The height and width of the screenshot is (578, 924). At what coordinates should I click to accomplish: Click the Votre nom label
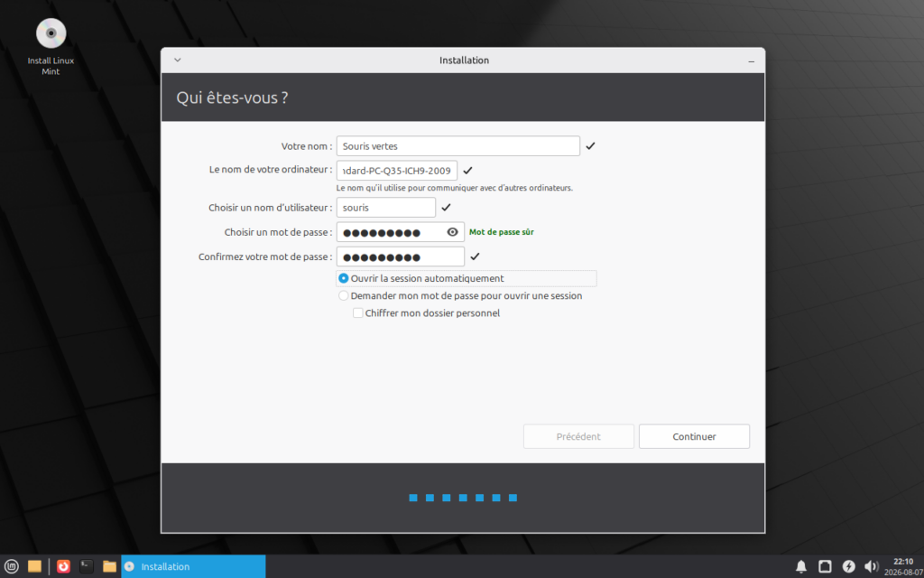(x=307, y=145)
